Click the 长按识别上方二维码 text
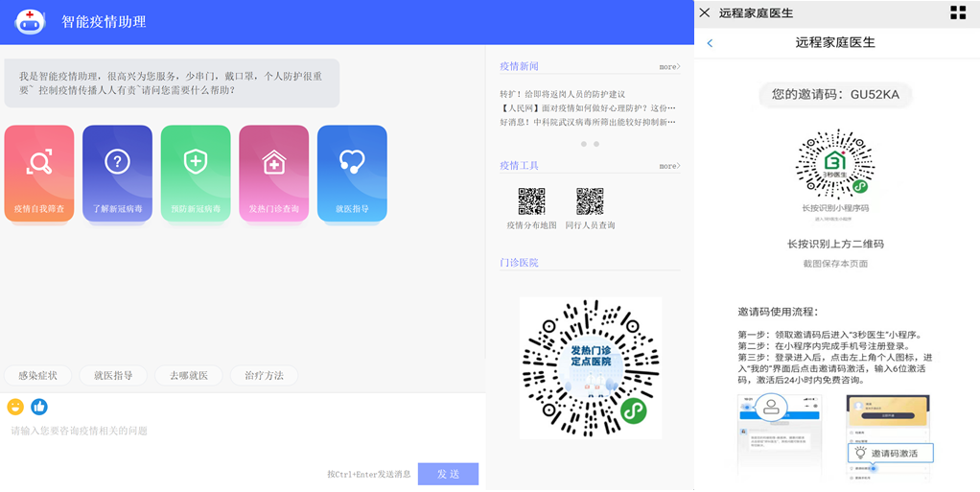The image size is (980, 492). pos(835,244)
